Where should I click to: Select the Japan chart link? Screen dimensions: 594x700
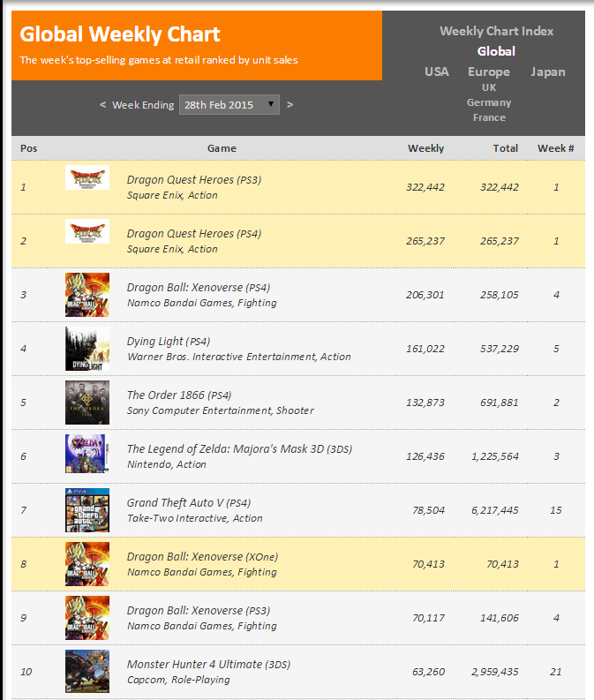tap(547, 72)
